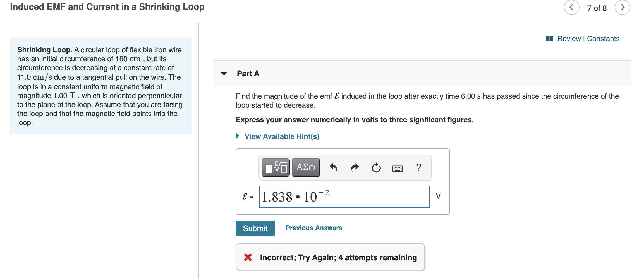Click inside the emf answer field

click(344, 197)
